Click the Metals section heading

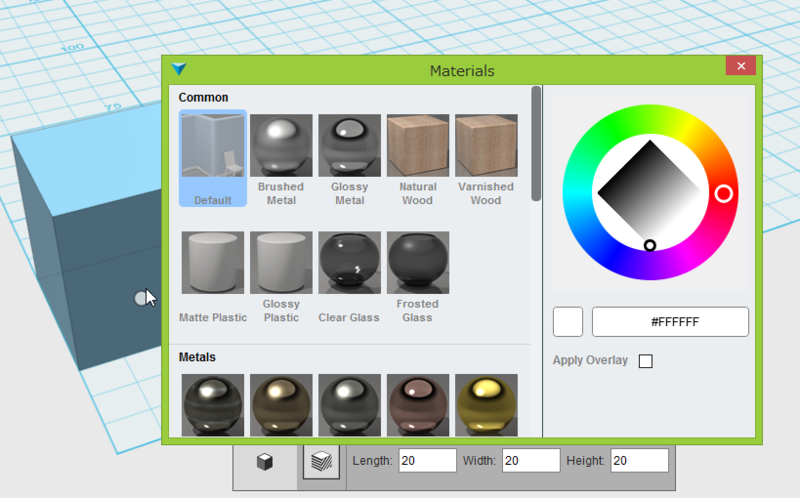(x=197, y=357)
